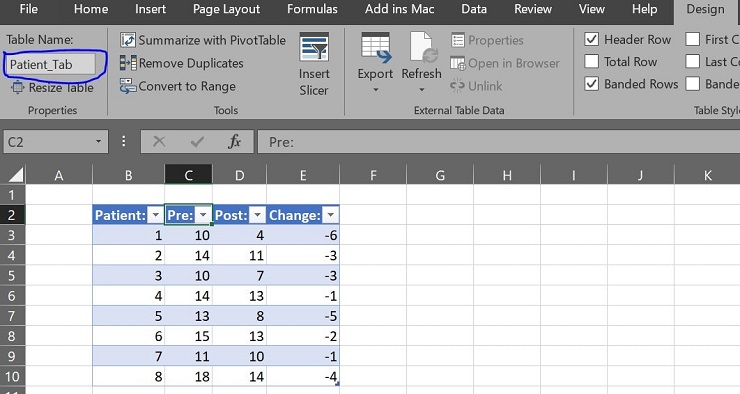Click the formula bar showing Pre:
The image size is (740, 394).
click(498, 142)
